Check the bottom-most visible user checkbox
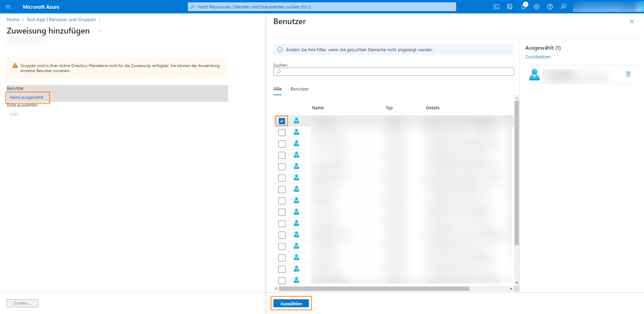 (x=281, y=280)
